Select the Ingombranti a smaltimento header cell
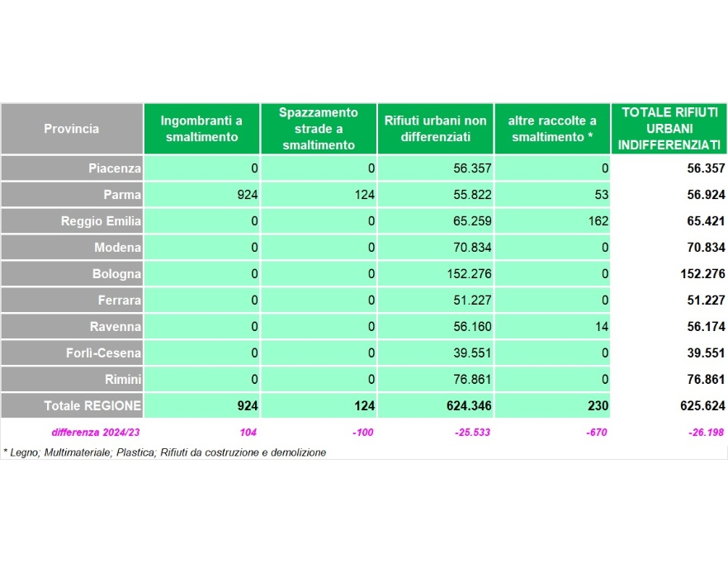 click(201, 129)
